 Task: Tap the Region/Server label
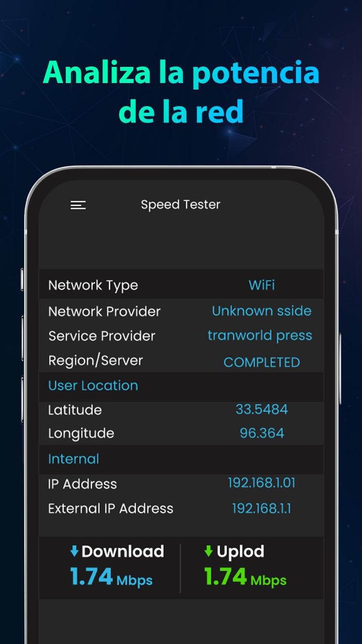96,361
